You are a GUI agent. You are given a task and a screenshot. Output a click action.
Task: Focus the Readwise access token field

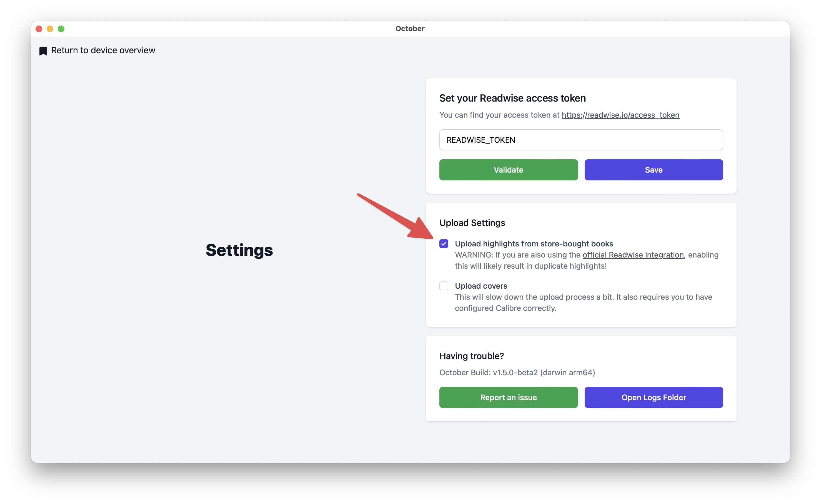pos(581,140)
